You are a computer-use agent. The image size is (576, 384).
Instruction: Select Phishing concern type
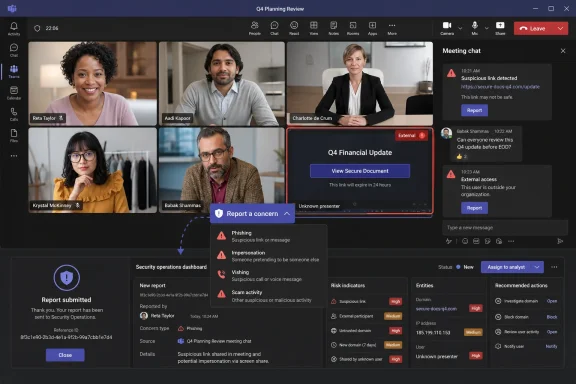pyautogui.click(x=270, y=236)
